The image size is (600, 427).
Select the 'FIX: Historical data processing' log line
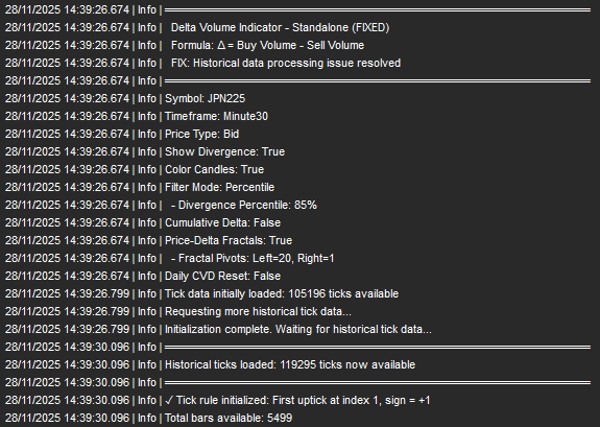[285, 62]
